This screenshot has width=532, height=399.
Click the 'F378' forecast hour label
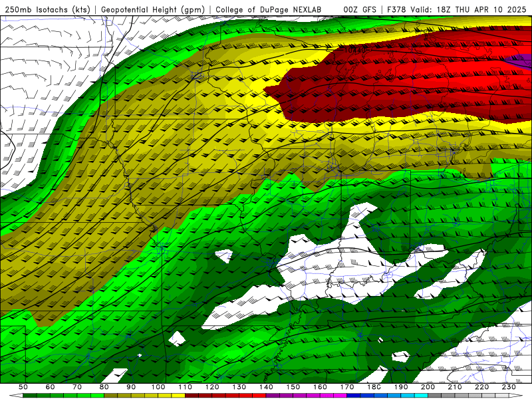397,9
